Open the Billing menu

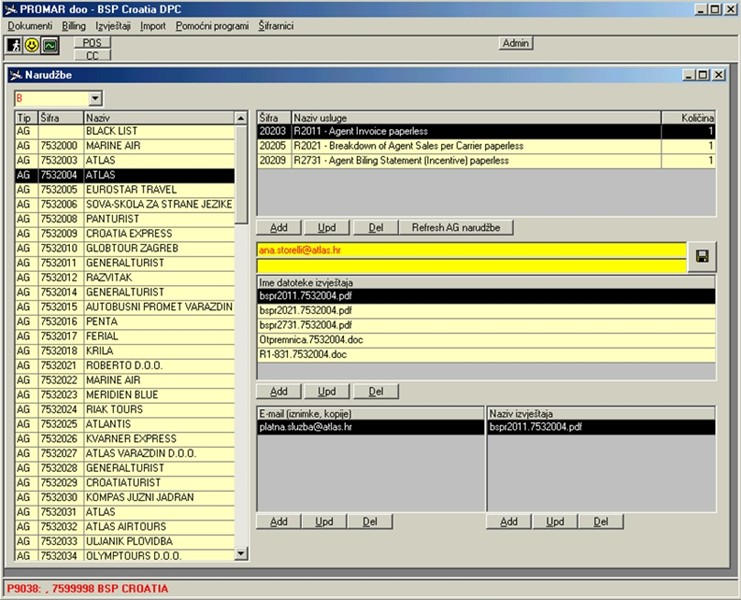point(74,26)
